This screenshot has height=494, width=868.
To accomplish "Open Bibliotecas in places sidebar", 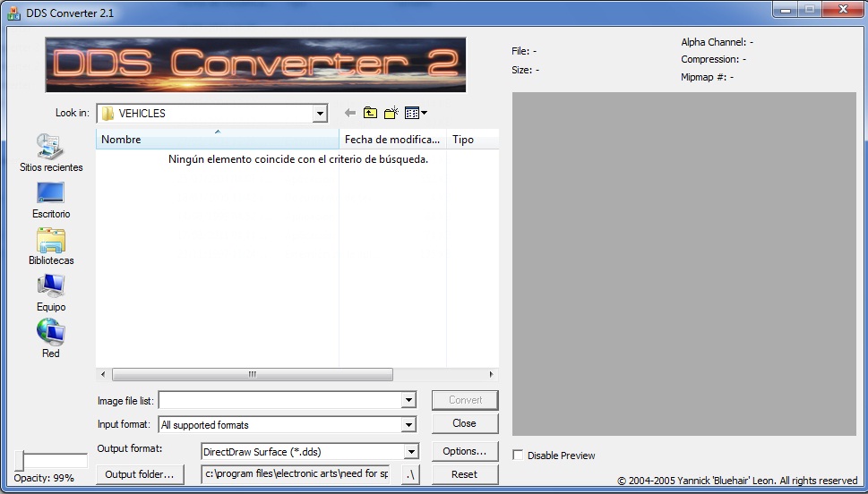I will [51, 247].
